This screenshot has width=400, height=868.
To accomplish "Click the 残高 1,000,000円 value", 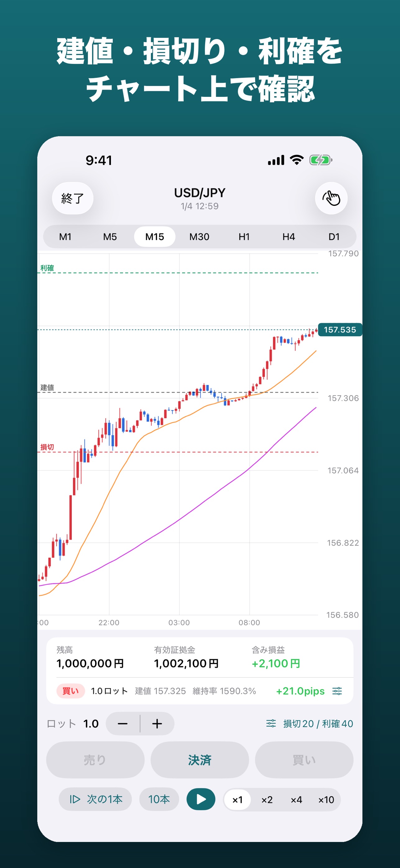I will pos(90,663).
